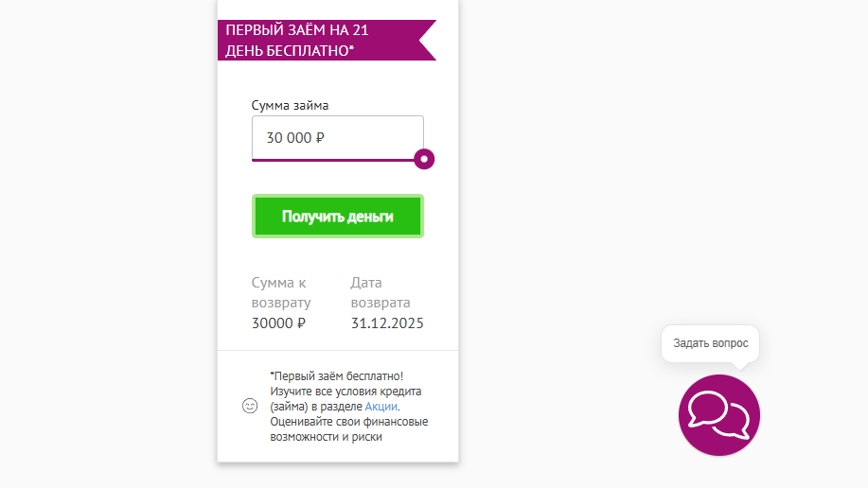The image size is (868, 488).
Task: Click the loan amount slider handle
Action: [424, 159]
